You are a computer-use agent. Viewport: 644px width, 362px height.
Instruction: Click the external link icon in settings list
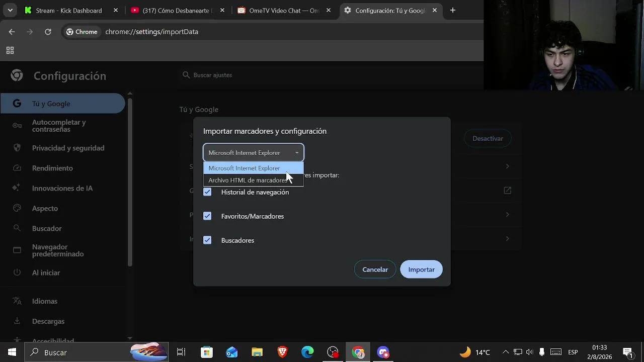507,191
